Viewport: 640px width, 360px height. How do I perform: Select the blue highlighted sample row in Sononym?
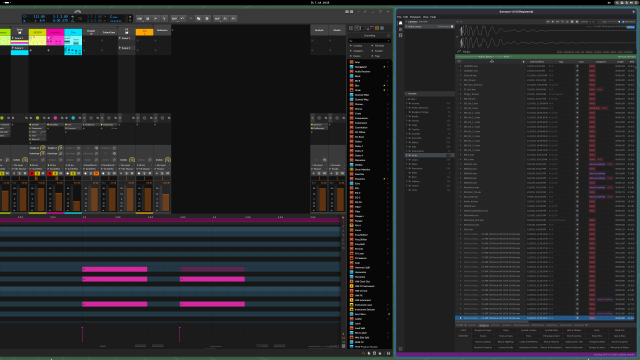545,318
